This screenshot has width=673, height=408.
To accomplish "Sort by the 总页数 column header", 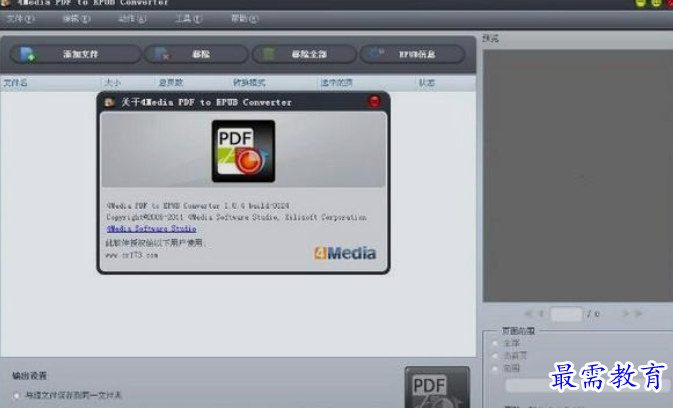I will click(x=171, y=82).
